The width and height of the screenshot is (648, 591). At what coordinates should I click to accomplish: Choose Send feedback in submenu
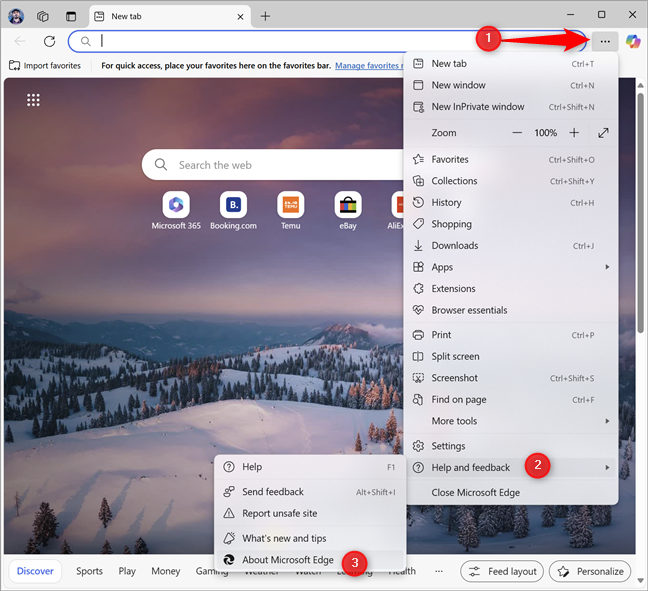(x=310, y=492)
